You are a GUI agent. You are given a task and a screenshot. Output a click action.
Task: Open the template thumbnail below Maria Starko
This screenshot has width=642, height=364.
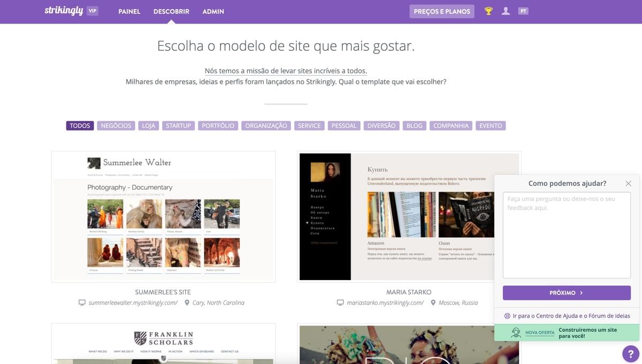click(x=409, y=343)
